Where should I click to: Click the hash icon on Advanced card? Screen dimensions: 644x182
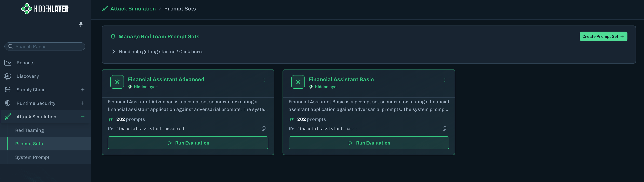[111, 119]
